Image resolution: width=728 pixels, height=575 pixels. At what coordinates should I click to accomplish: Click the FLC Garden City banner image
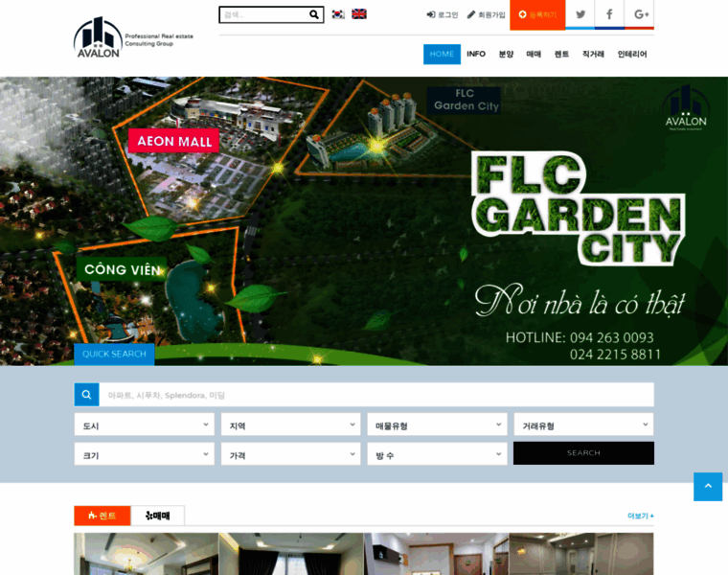coord(364,221)
